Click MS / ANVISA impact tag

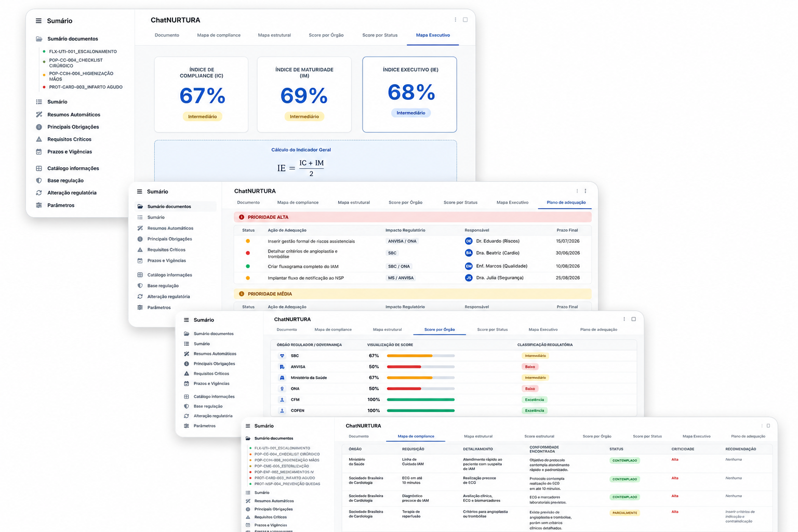[x=401, y=278]
